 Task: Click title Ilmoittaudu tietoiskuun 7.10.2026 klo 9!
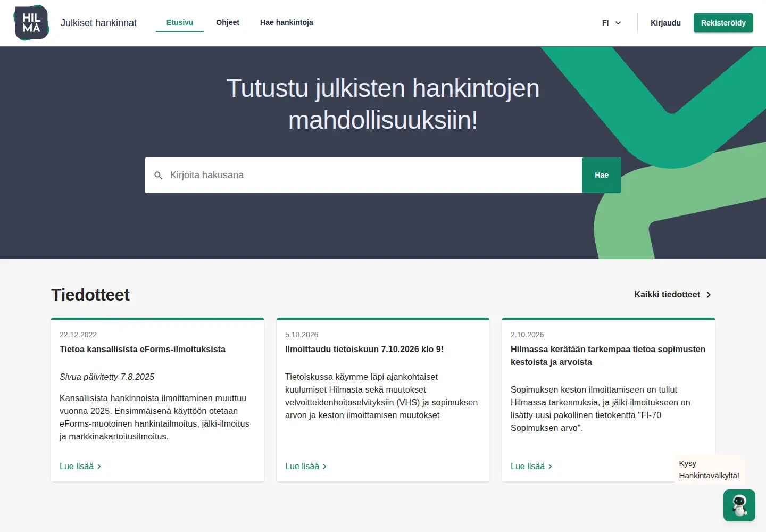[364, 349]
